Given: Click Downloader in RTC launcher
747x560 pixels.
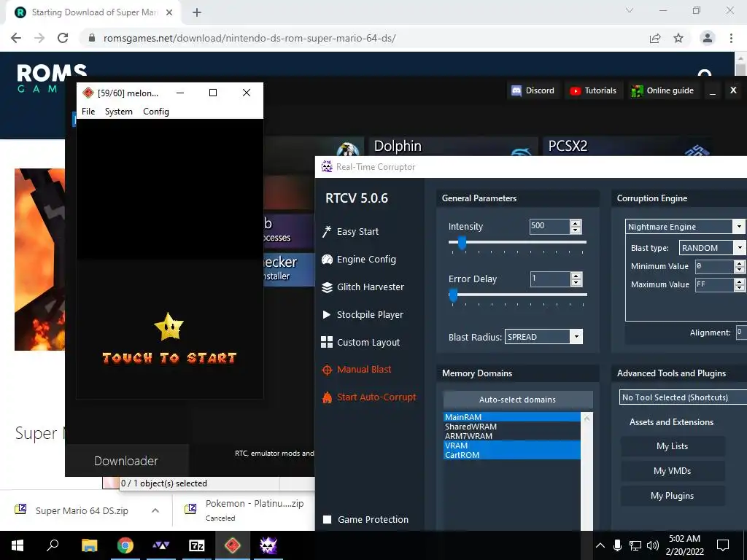Looking at the screenshot, I should [x=126, y=461].
